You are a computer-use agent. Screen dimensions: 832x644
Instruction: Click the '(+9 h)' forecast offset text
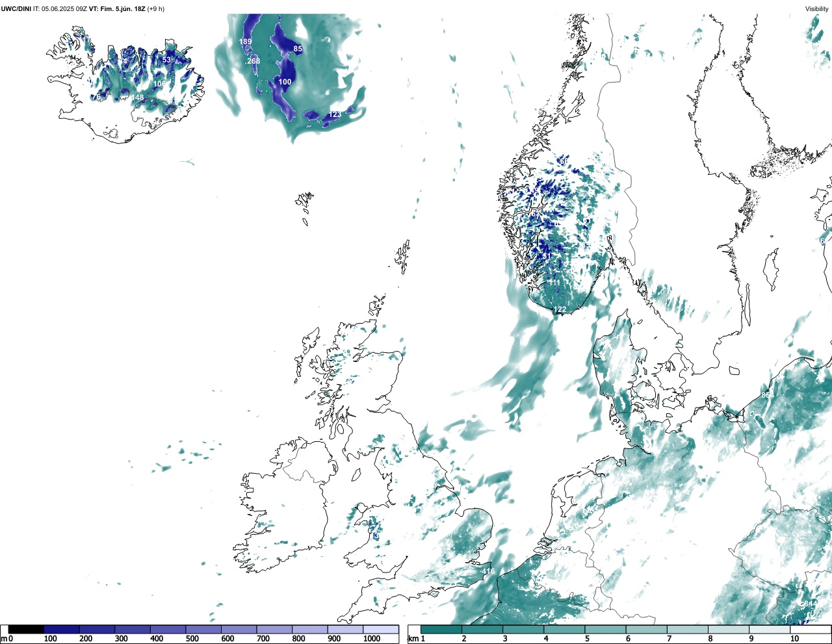[156, 9]
